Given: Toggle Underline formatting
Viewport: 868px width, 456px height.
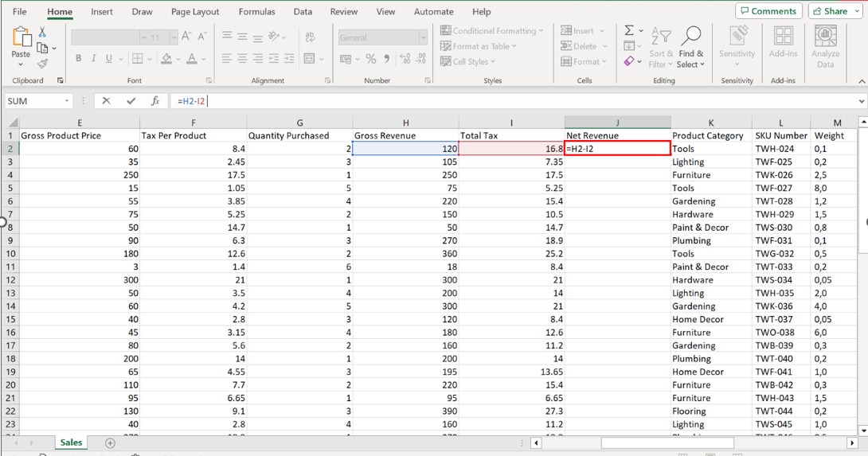Looking at the screenshot, I should 108,59.
